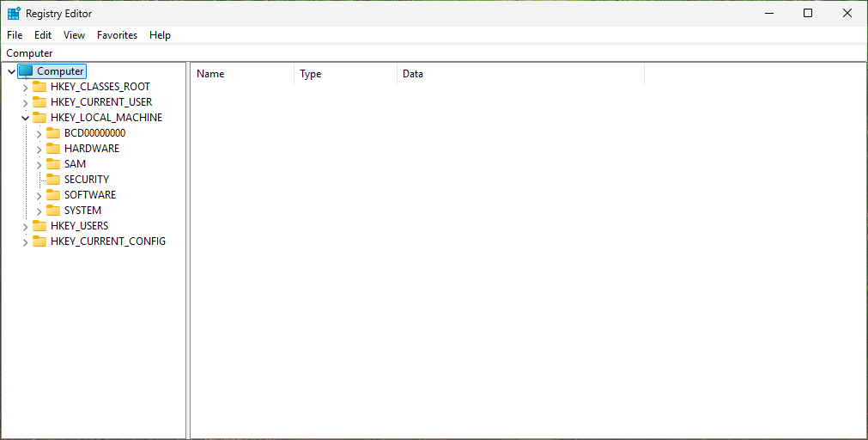868x440 pixels.
Task: Expand the HARDWARE key chevron
Action: coord(39,149)
